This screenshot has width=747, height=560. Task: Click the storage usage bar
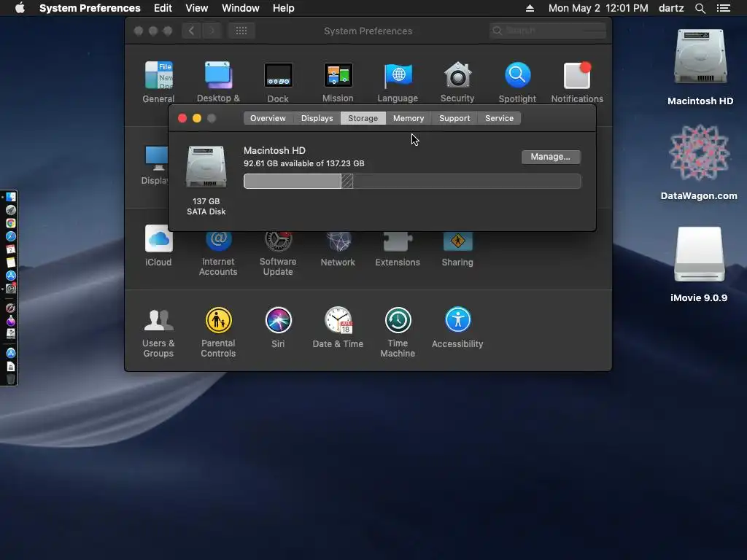point(412,182)
